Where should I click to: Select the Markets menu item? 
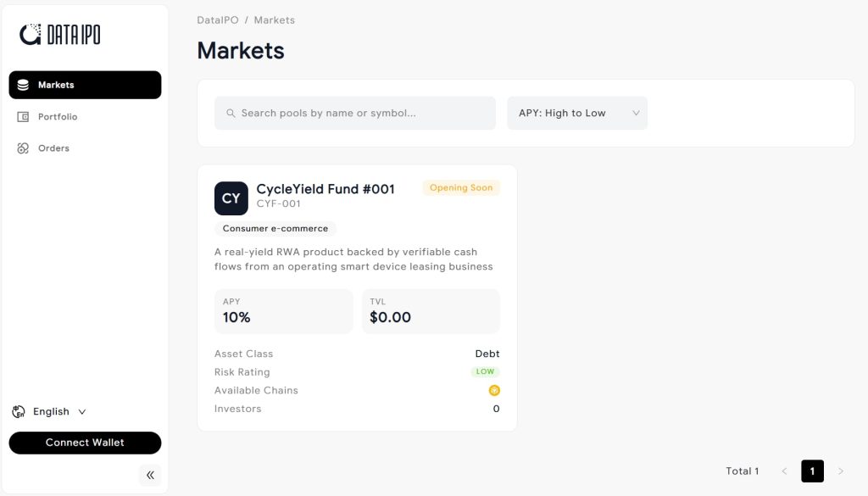(56, 85)
